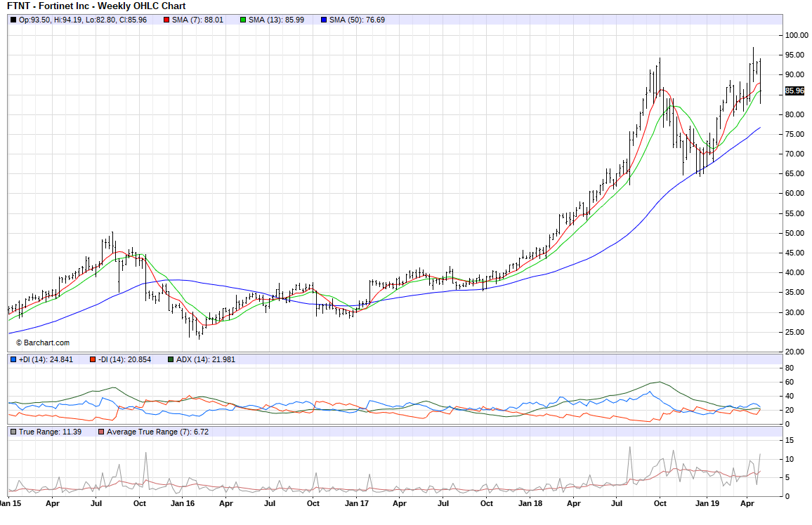Click the '+DI (14): 24.841' legend label
This screenshot has height=525, width=812.
(x=46, y=359)
